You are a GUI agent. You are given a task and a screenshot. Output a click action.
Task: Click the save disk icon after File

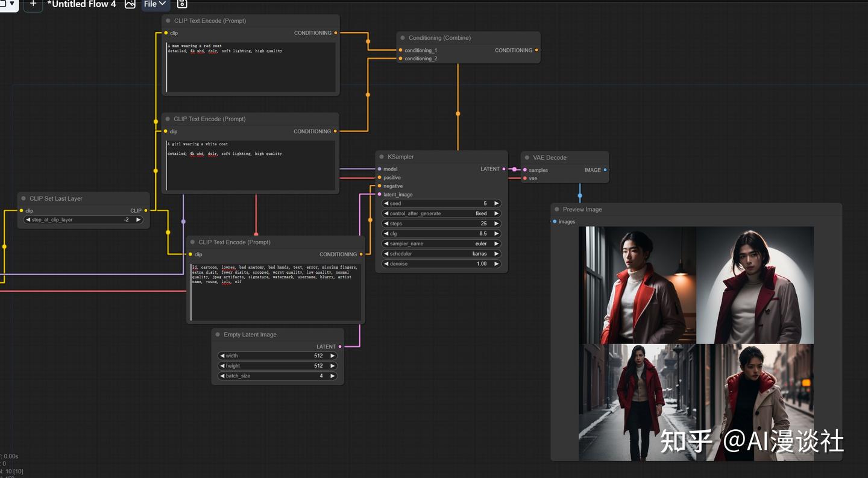pyautogui.click(x=181, y=4)
